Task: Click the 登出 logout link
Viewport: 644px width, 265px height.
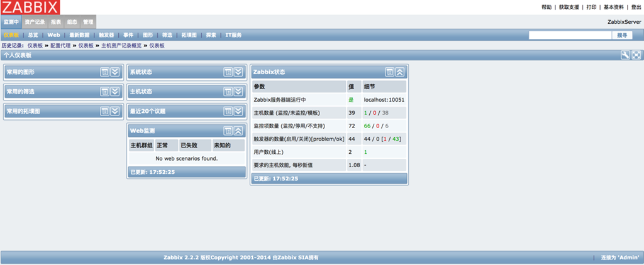Action: [636, 8]
